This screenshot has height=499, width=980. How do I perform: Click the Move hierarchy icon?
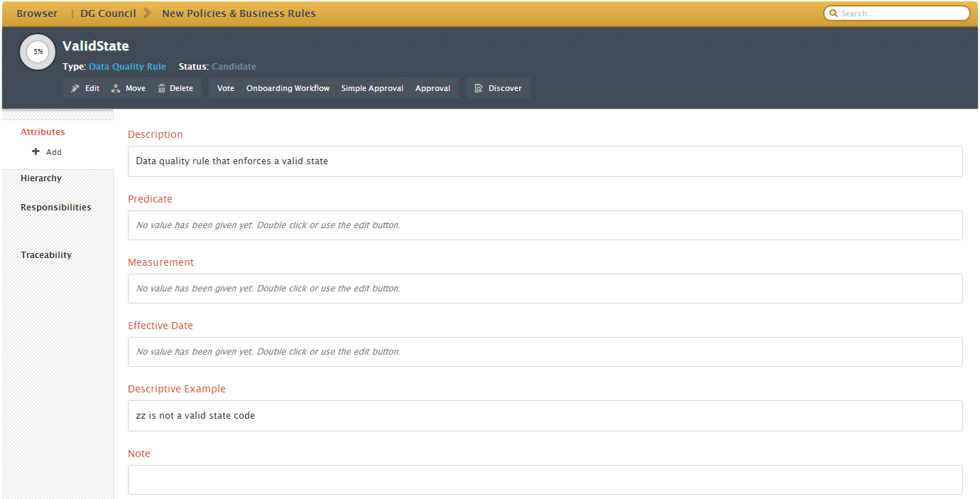pyautogui.click(x=116, y=88)
